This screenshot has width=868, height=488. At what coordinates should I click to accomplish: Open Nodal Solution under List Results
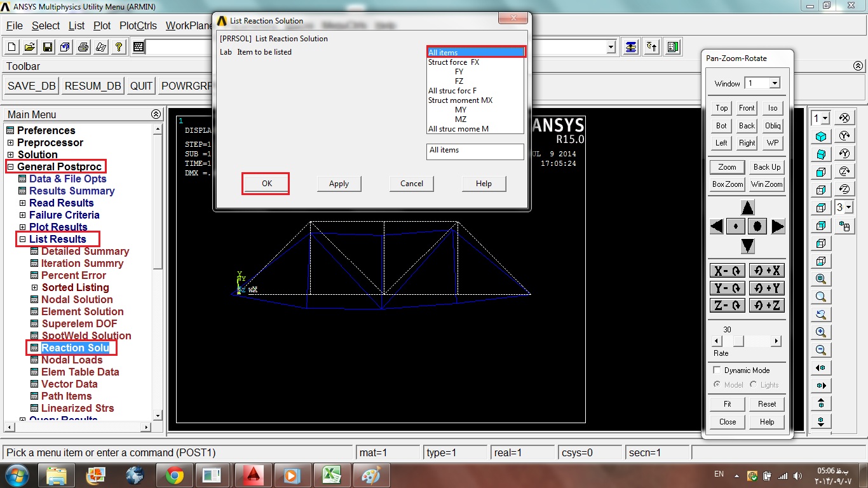[x=77, y=299]
